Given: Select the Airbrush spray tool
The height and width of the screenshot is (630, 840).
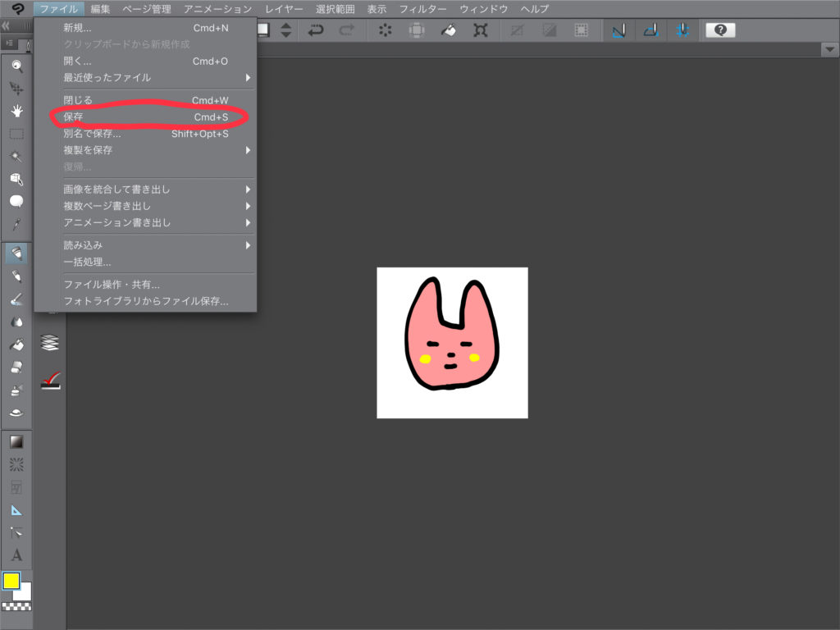Looking at the screenshot, I should tap(16, 390).
